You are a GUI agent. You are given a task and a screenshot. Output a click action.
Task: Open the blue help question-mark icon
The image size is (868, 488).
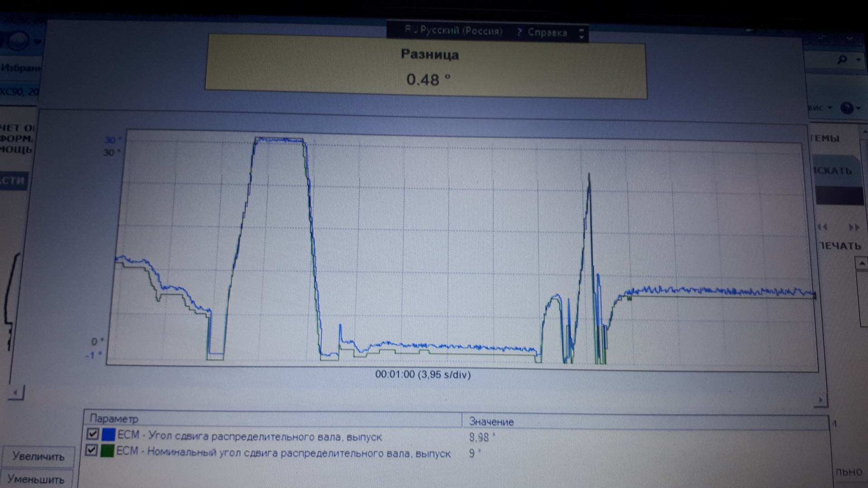point(847,108)
